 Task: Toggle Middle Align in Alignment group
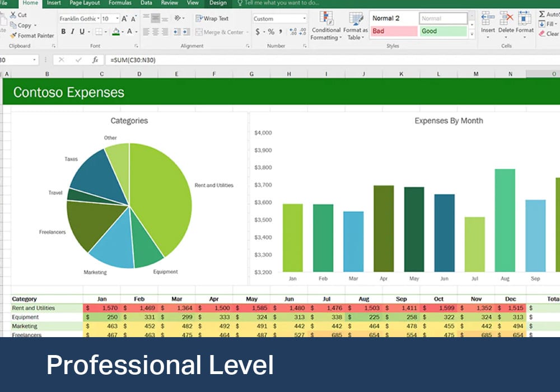tap(155, 18)
